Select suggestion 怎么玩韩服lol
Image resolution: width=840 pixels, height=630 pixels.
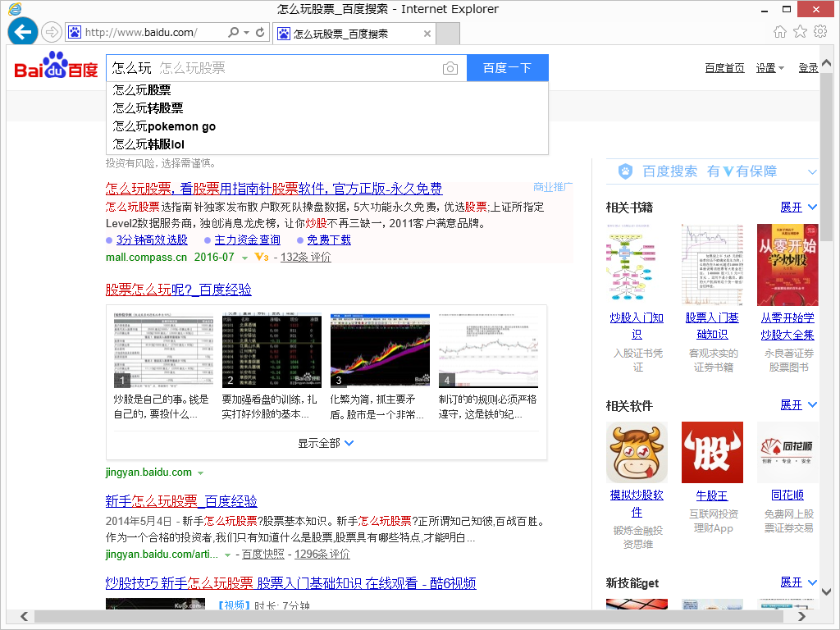pos(326,144)
